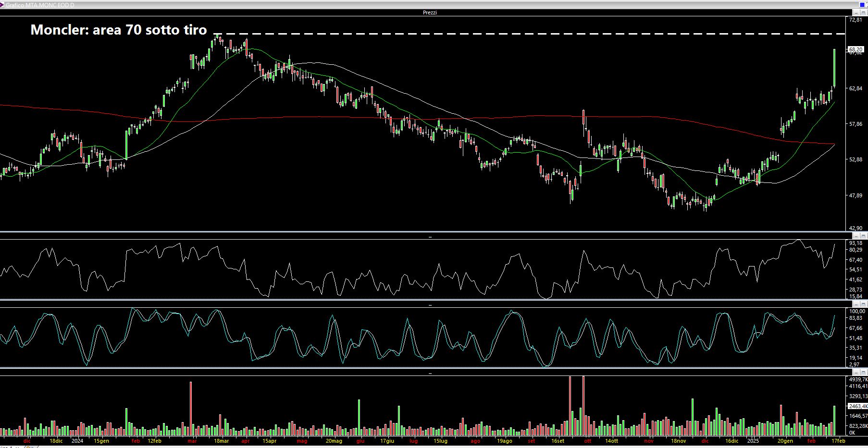
Task: Click the mar month label
Action: point(192,441)
